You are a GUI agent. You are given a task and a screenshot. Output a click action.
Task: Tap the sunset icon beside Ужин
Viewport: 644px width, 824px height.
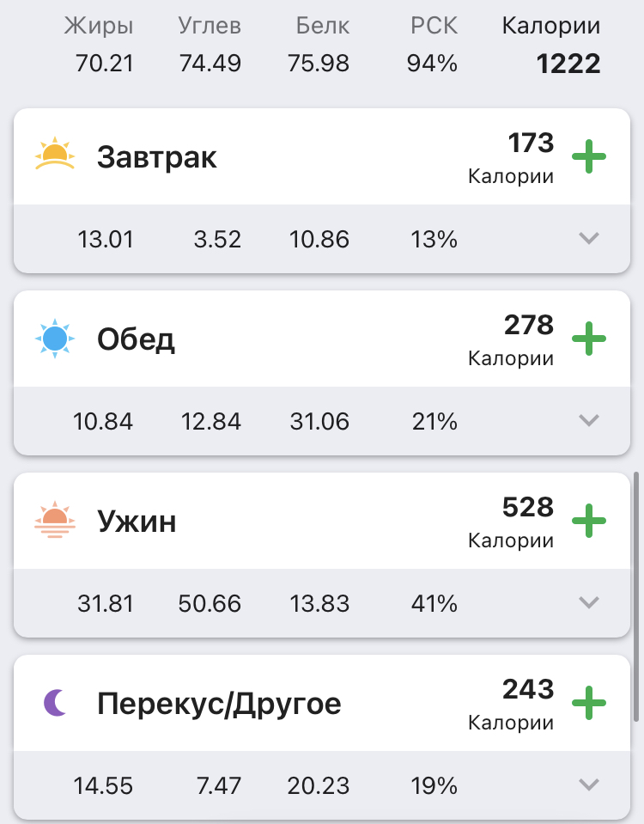click(55, 520)
